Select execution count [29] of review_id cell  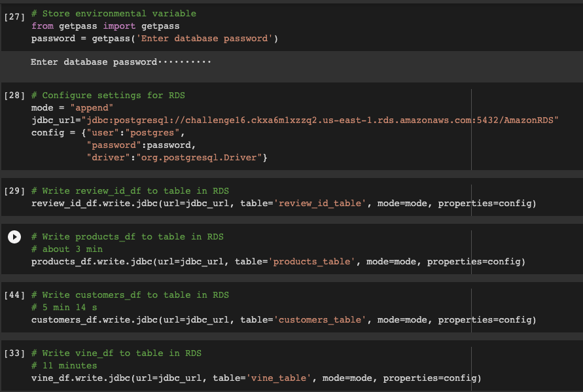point(14,190)
